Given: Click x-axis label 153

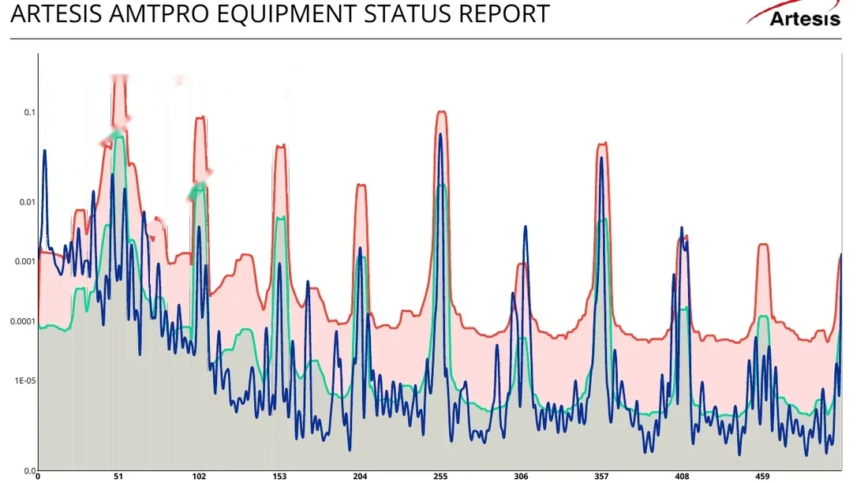Looking at the screenshot, I should coord(279,477).
